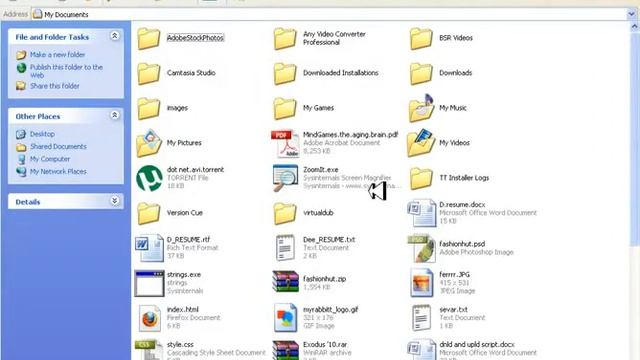Select file name text "fashionhut.psd"

(x=462, y=244)
